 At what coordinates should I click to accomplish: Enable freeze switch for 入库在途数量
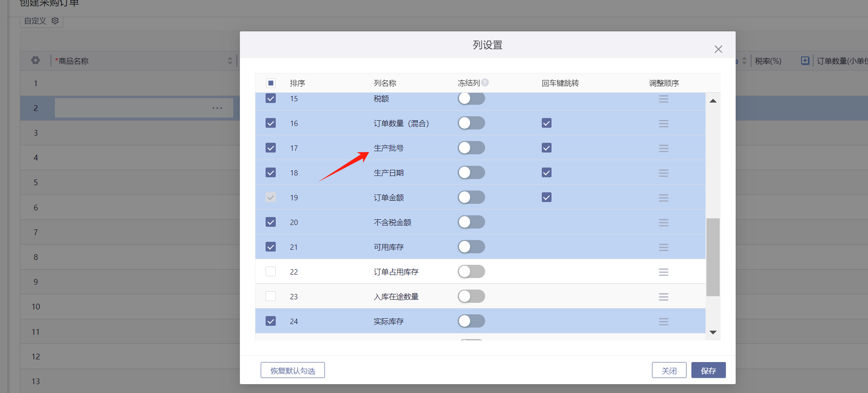(471, 296)
